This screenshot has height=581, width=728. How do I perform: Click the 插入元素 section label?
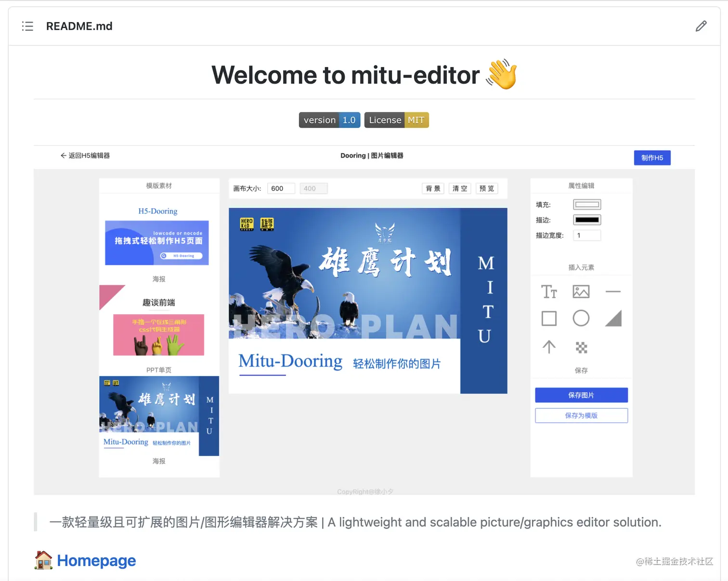click(581, 267)
